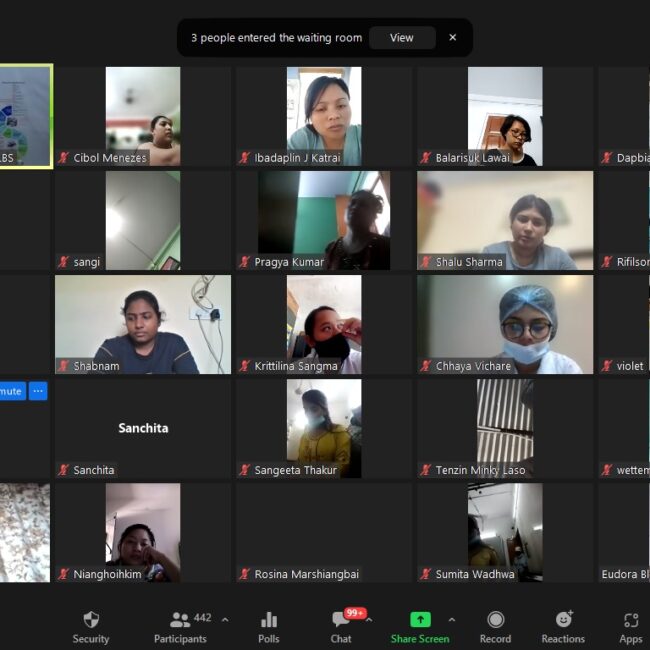Screen dimensions: 650x650
Task: Start Share Screen
Action: point(420,627)
